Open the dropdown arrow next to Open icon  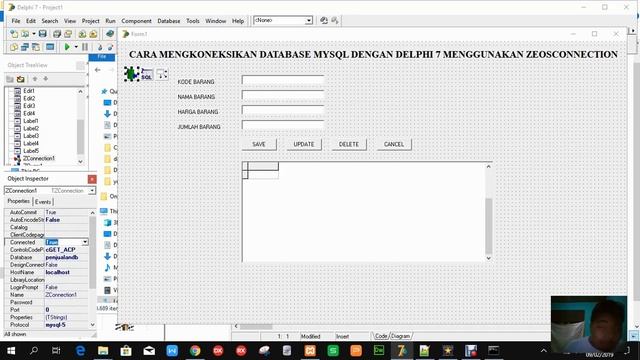point(33,34)
